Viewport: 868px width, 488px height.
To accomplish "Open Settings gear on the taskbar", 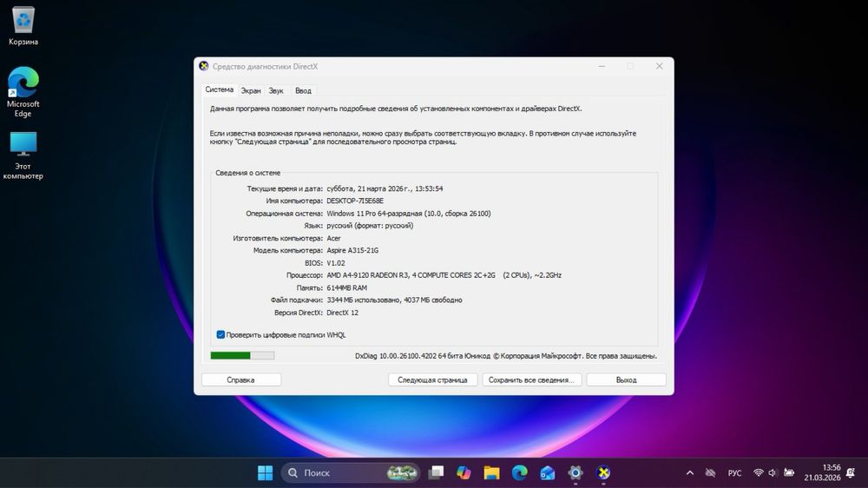I will 575,472.
